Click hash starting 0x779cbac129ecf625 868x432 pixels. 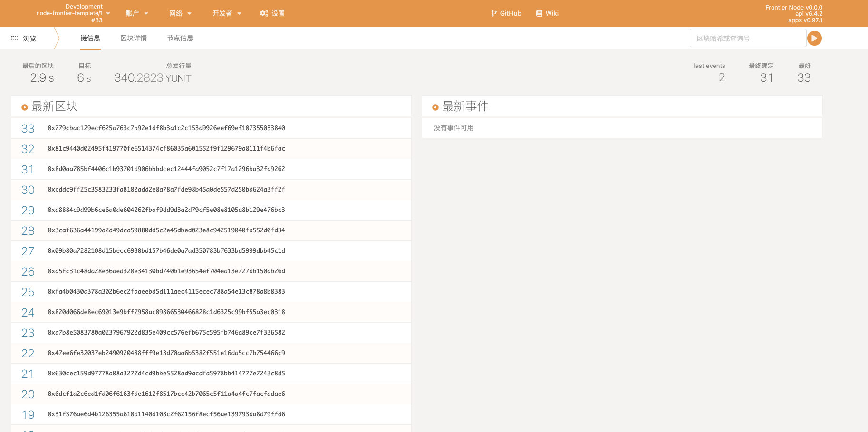[166, 128]
